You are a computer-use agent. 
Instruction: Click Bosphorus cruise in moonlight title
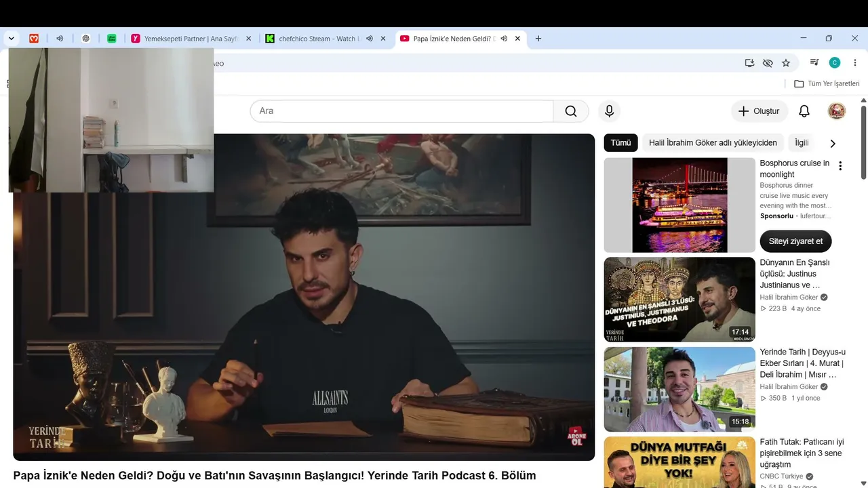tap(795, 169)
